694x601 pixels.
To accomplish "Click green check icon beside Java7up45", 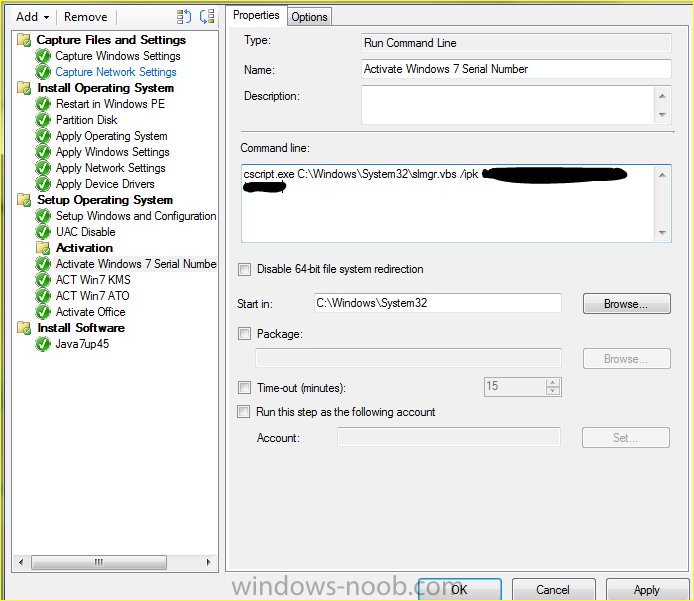I will point(43,344).
